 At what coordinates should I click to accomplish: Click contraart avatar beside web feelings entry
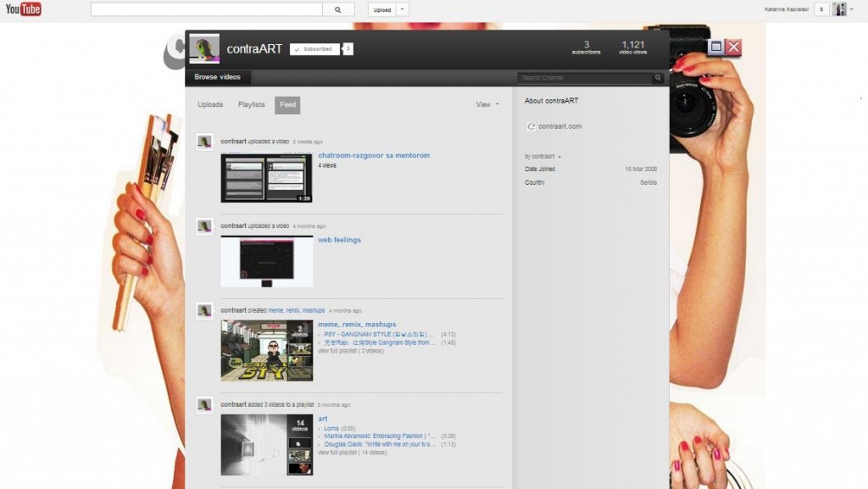click(205, 227)
